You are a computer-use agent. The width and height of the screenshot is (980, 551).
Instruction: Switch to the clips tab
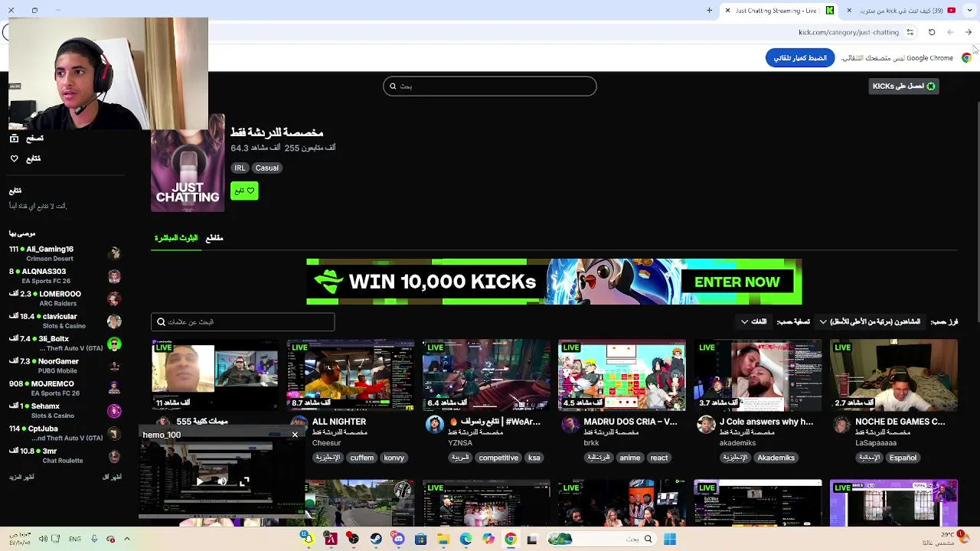tap(214, 238)
